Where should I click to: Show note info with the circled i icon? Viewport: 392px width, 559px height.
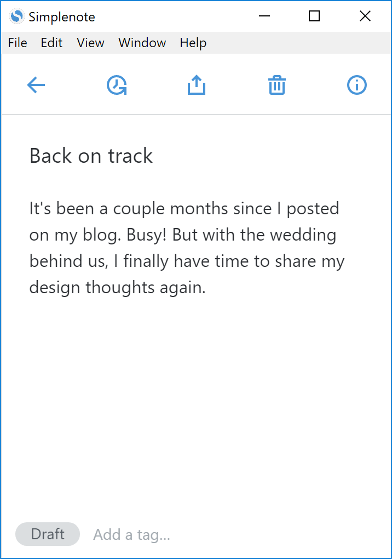357,85
